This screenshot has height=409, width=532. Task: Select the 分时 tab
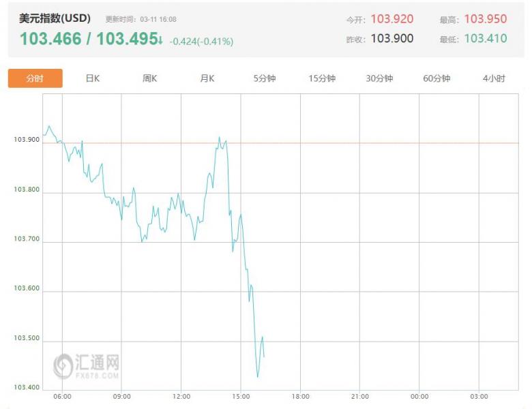[x=35, y=78]
